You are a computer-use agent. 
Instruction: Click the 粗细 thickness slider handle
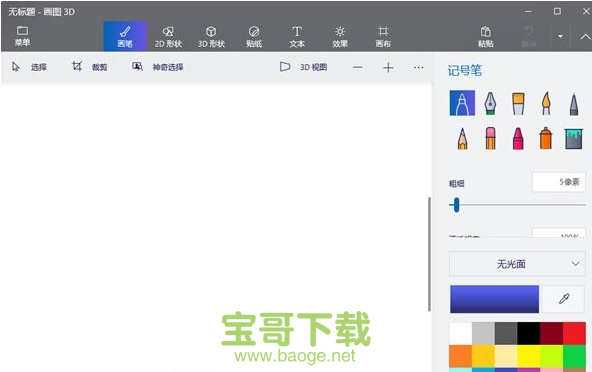click(456, 205)
